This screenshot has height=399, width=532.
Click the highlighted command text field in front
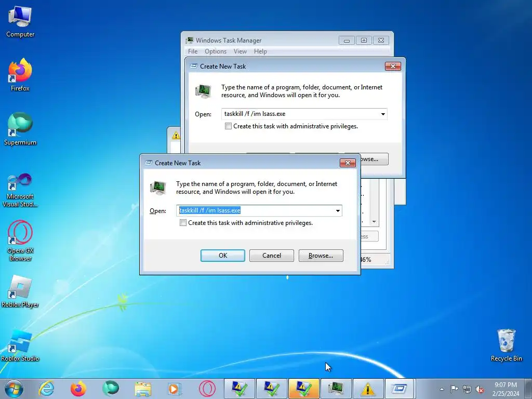[259, 210]
